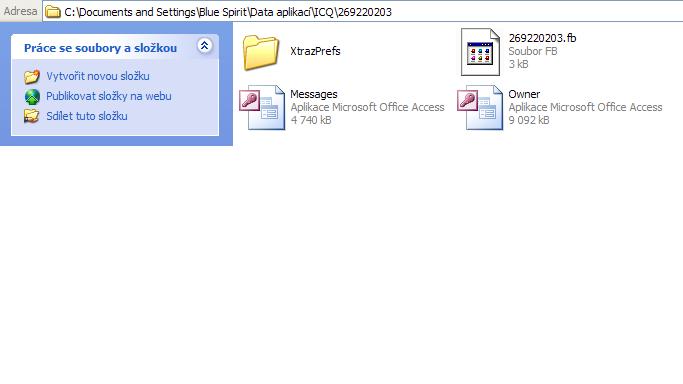This screenshot has width=683, height=384.
Task: Click the Soubor FB type label
Action: point(533,51)
